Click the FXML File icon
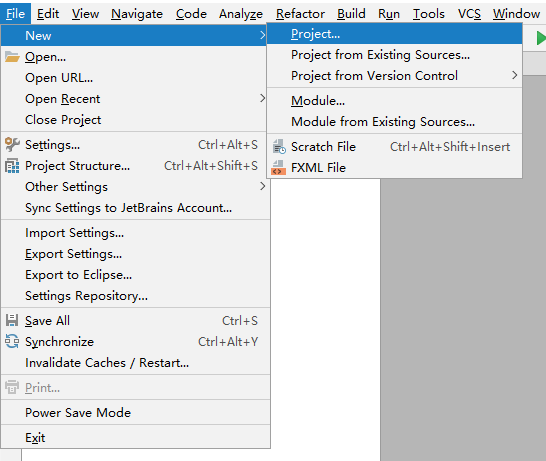Viewport: 546px width, 461px height. pos(279,168)
